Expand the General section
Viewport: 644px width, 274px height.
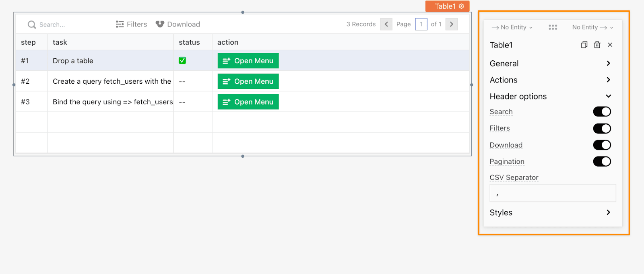(550, 63)
